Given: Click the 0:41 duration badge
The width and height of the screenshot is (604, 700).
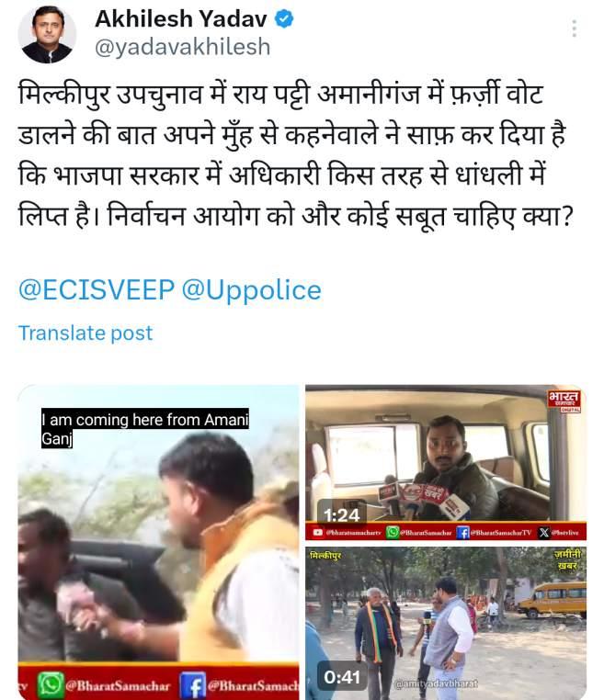Looking at the screenshot, I should coord(342,677).
